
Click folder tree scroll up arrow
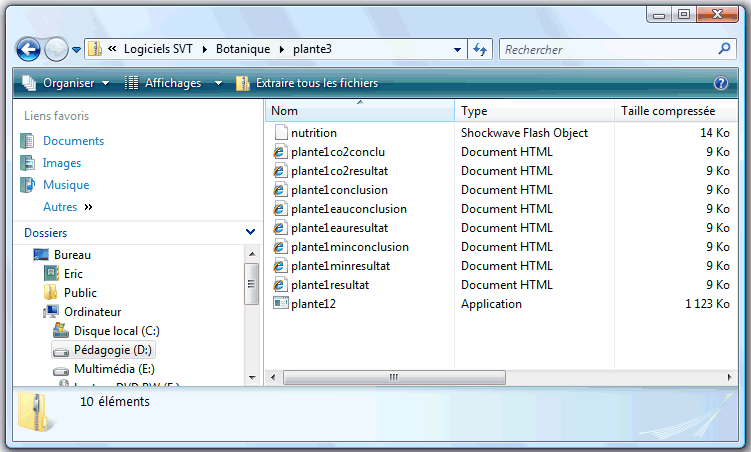252,254
